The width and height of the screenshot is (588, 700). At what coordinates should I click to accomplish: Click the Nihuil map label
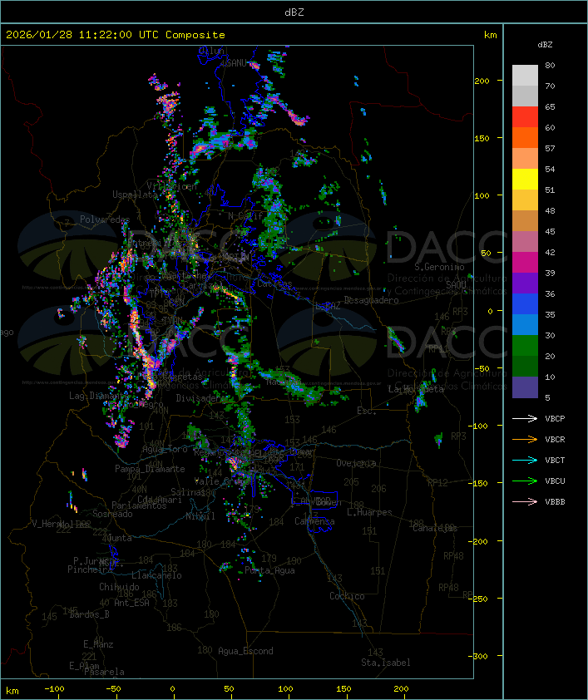point(200,516)
